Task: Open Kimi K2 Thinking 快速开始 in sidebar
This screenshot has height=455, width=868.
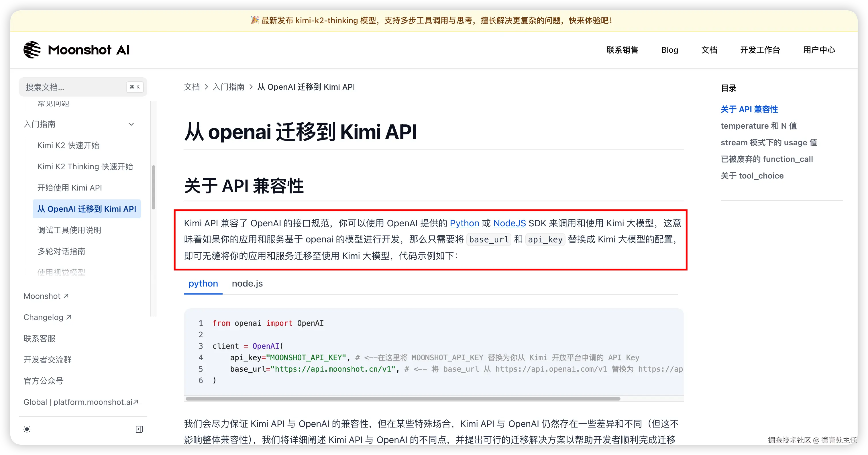Action: [x=85, y=166]
